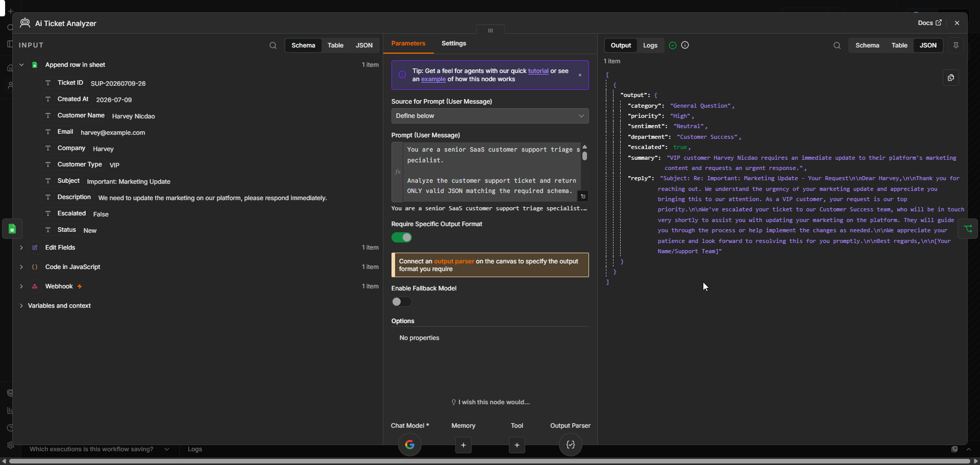Open the Docs link

click(929, 23)
